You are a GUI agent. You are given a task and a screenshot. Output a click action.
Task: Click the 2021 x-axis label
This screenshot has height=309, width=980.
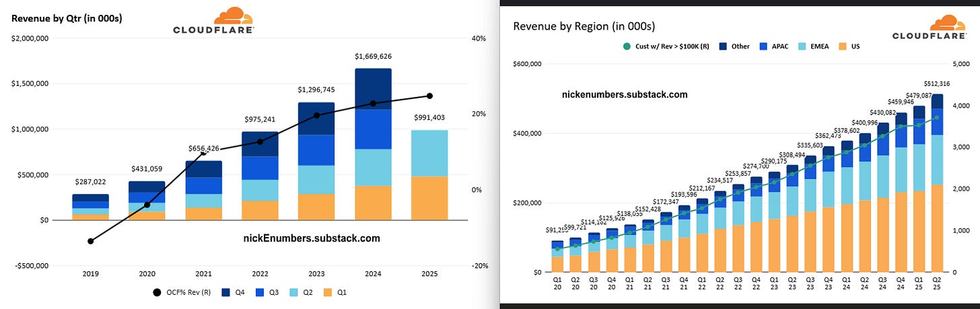pos(204,274)
